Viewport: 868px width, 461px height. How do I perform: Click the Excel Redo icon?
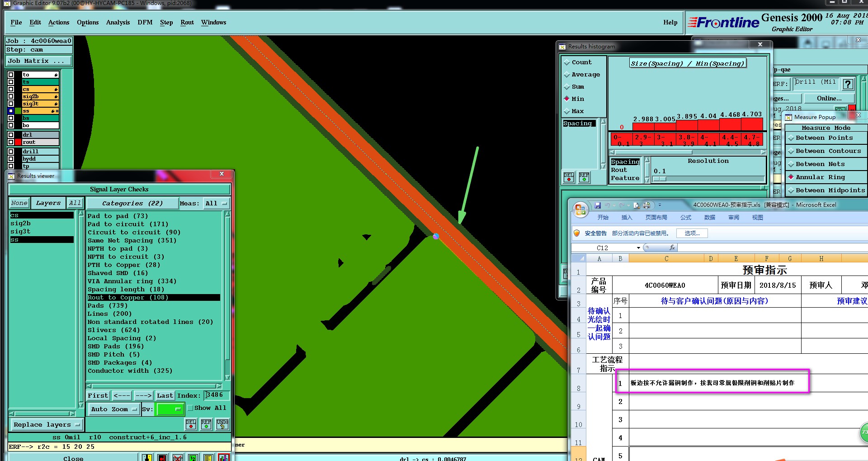622,205
